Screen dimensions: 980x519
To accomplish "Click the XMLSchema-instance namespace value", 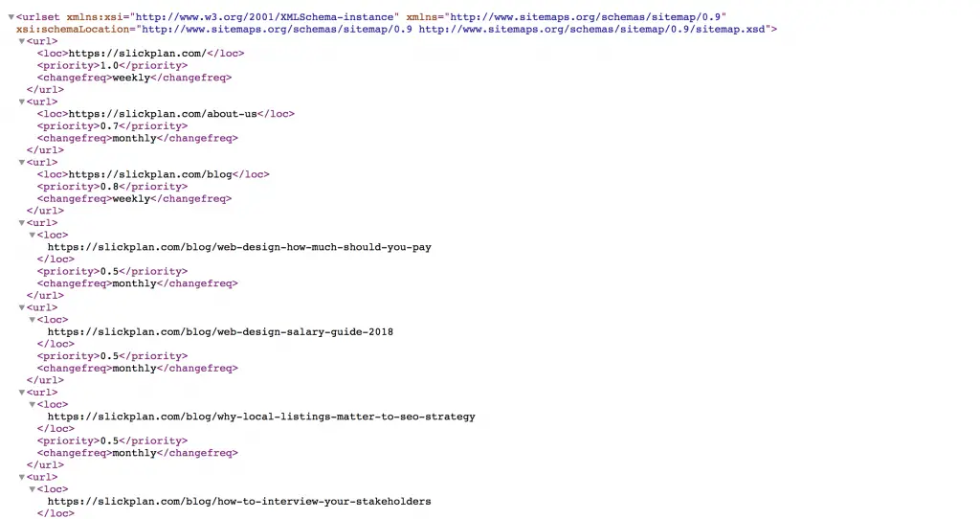I will pos(264,17).
